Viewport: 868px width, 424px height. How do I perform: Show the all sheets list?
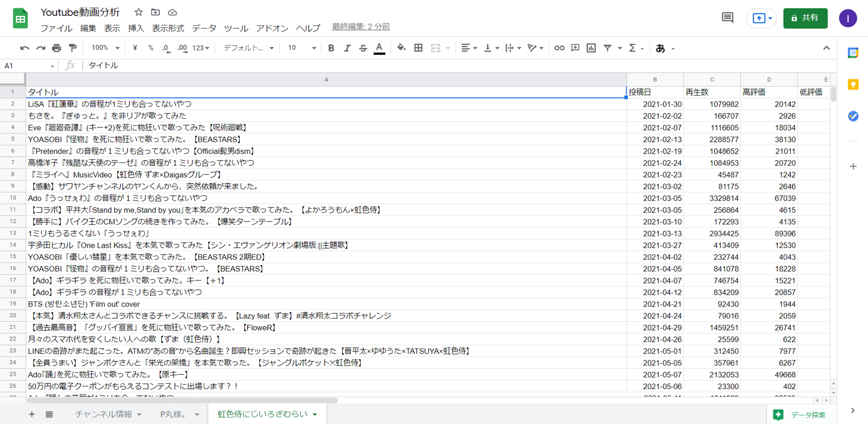[49, 414]
